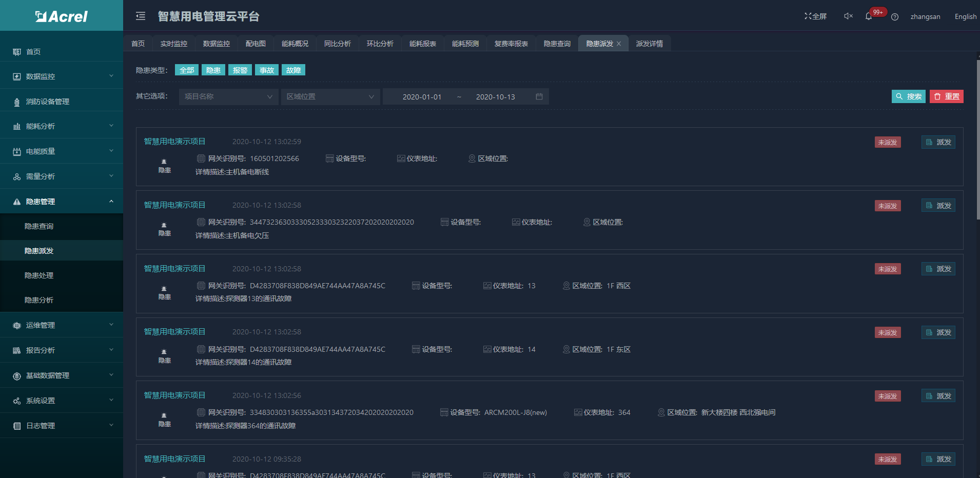Click the 重置 reset button
The height and width of the screenshot is (478, 980).
coord(947,96)
